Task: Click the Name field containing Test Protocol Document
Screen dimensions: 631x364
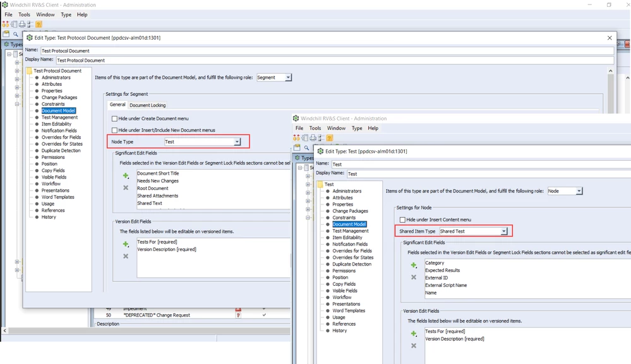Action: tap(327, 50)
